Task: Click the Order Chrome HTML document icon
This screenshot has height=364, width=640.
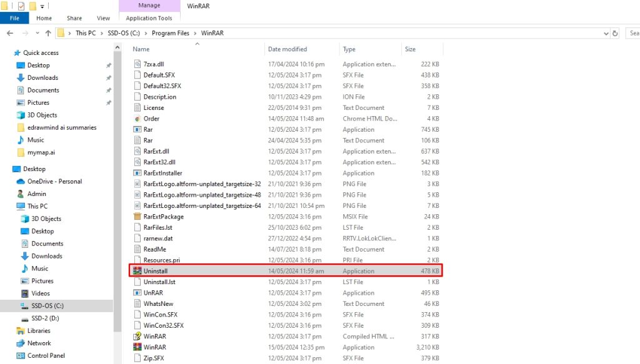Action: click(x=137, y=119)
